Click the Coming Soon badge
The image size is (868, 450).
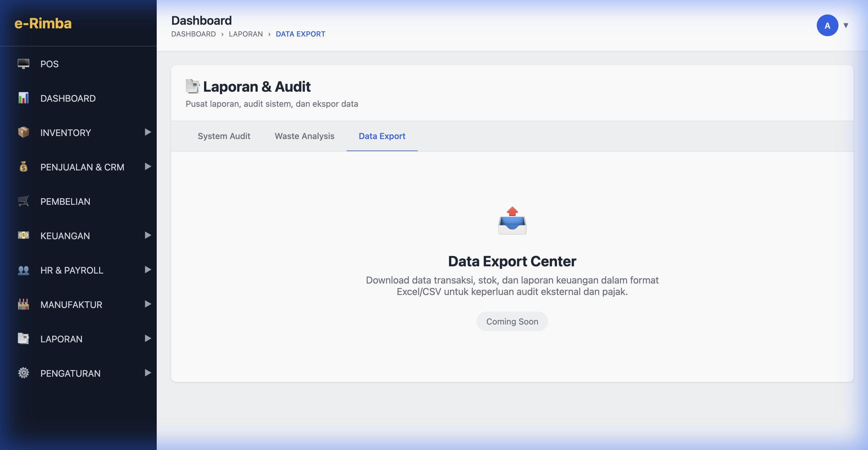pos(512,321)
